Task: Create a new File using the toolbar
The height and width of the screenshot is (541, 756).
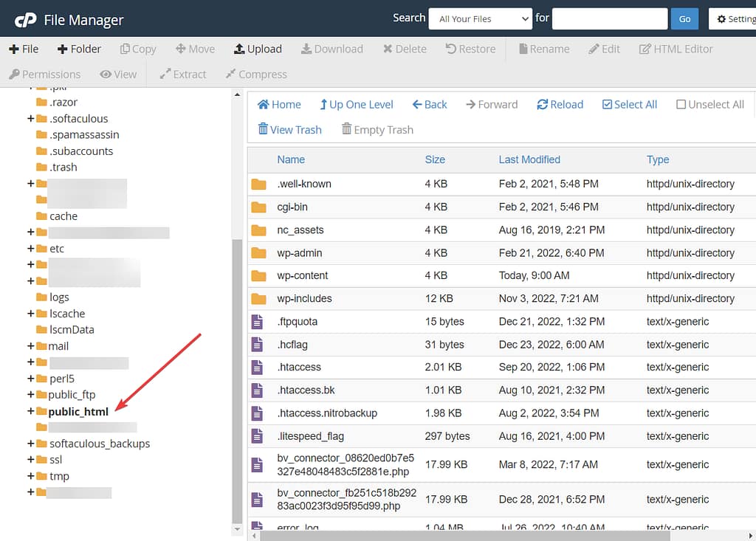Action: pos(24,48)
